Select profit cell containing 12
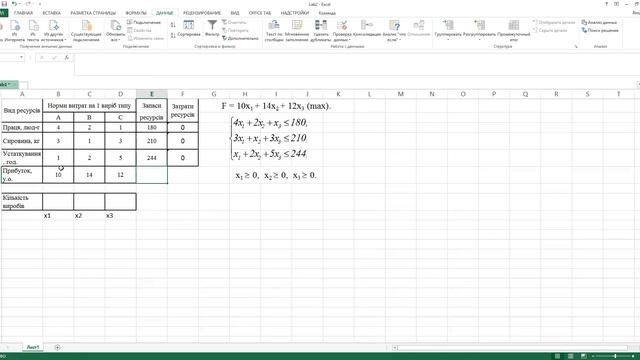The width and height of the screenshot is (640, 360). (120, 175)
